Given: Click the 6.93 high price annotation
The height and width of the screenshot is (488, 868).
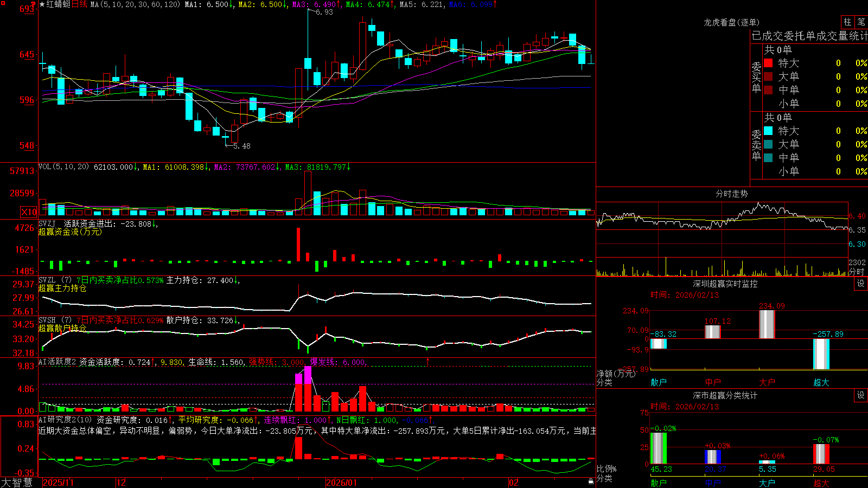Looking at the screenshot, I should 324,12.
